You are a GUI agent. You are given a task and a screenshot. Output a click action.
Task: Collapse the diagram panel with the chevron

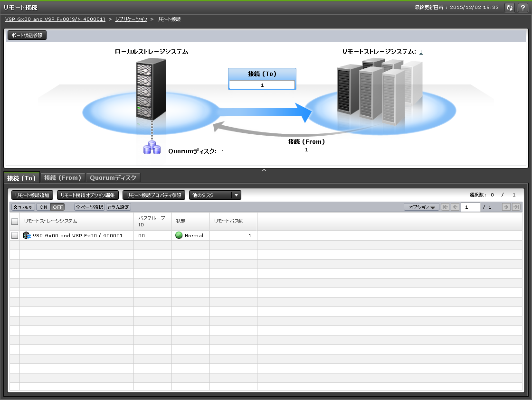coord(264,170)
